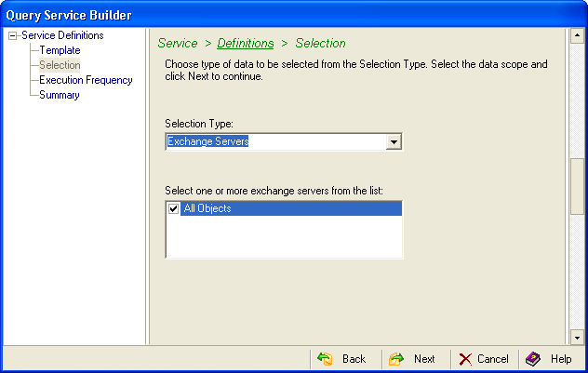Click the Next arrow icon
This screenshot has height=373, width=588.
tap(396, 359)
